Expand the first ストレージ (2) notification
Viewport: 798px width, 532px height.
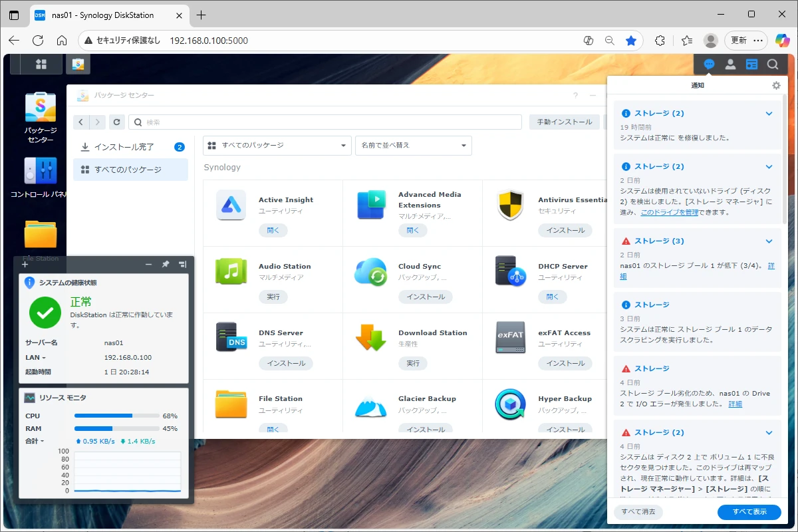tap(769, 114)
